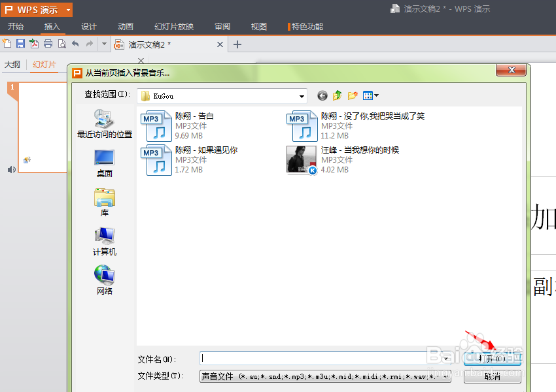Viewport: 556px width, 392px height.
Task: Create a new presentation document
Action: pyautogui.click(x=7, y=42)
